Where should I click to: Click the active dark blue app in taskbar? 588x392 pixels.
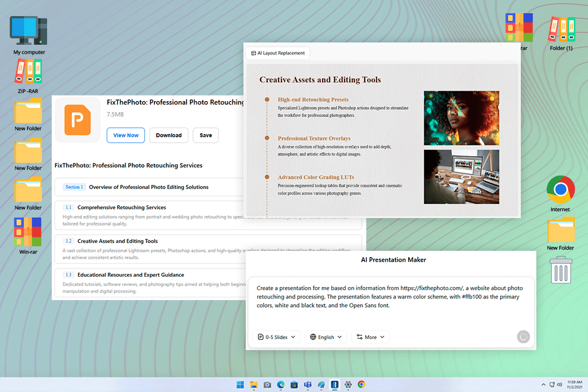pyautogui.click(x=335, y=385)
